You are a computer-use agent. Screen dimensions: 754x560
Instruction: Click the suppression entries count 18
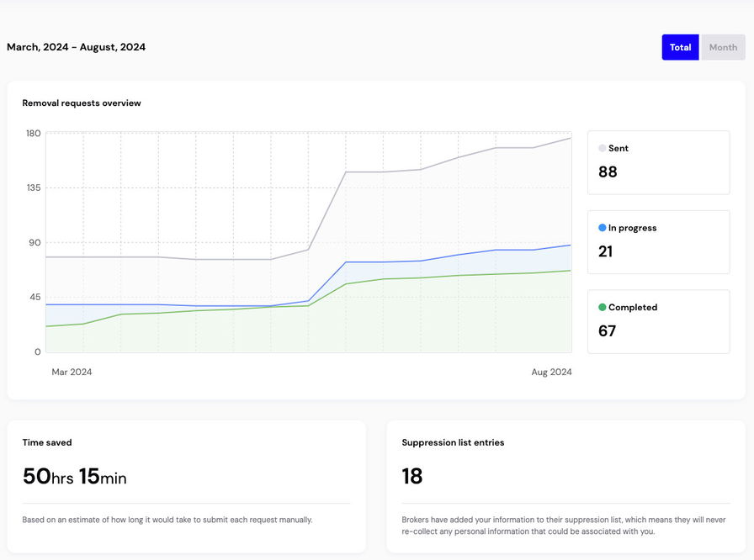(412, 477)
